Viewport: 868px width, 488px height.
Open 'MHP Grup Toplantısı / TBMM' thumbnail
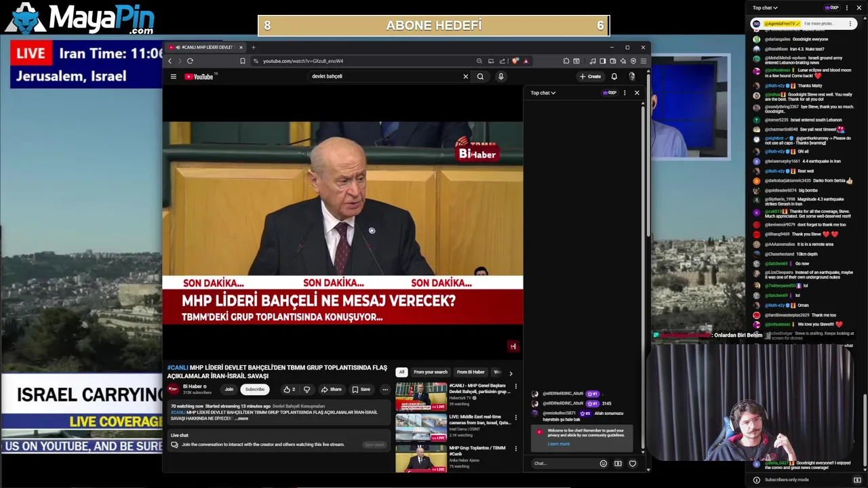(421, 459)
